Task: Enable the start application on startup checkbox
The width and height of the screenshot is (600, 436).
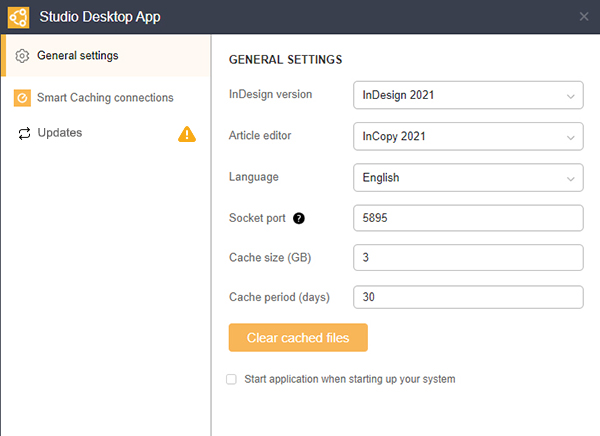Action: [232, 379]
